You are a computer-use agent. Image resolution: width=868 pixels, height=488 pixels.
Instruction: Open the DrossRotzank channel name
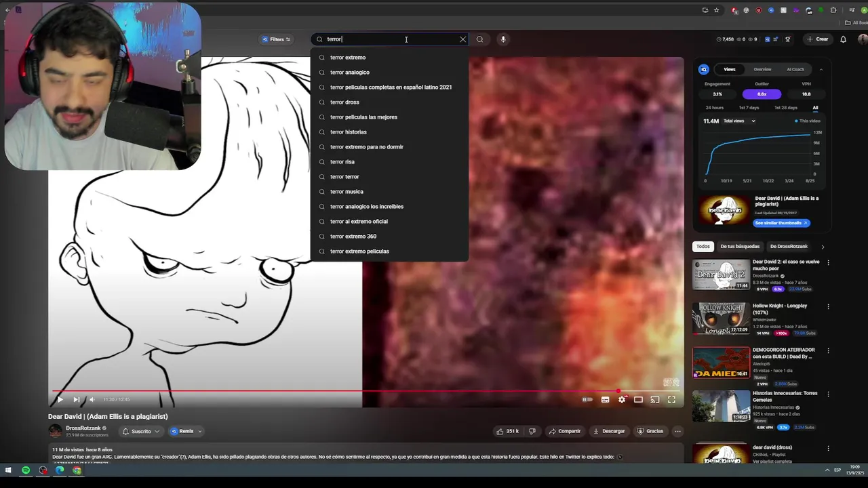click(83, 428)
